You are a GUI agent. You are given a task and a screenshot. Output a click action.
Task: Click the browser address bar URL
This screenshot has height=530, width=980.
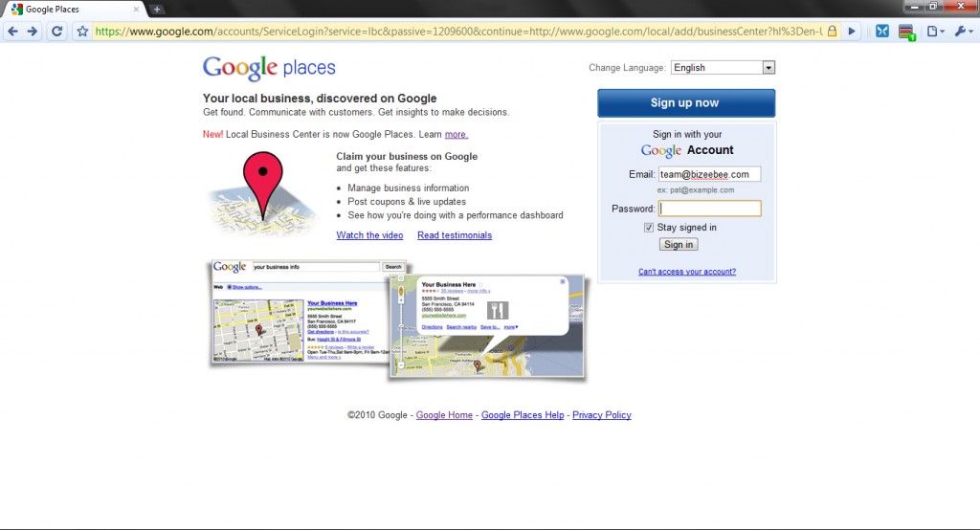459,32
